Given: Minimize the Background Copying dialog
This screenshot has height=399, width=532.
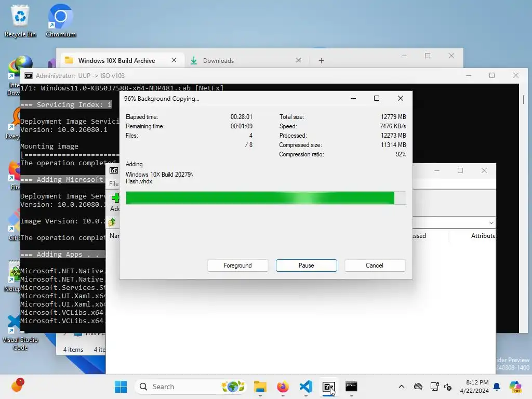Looking at the screenshot, I should coord(353,98).
